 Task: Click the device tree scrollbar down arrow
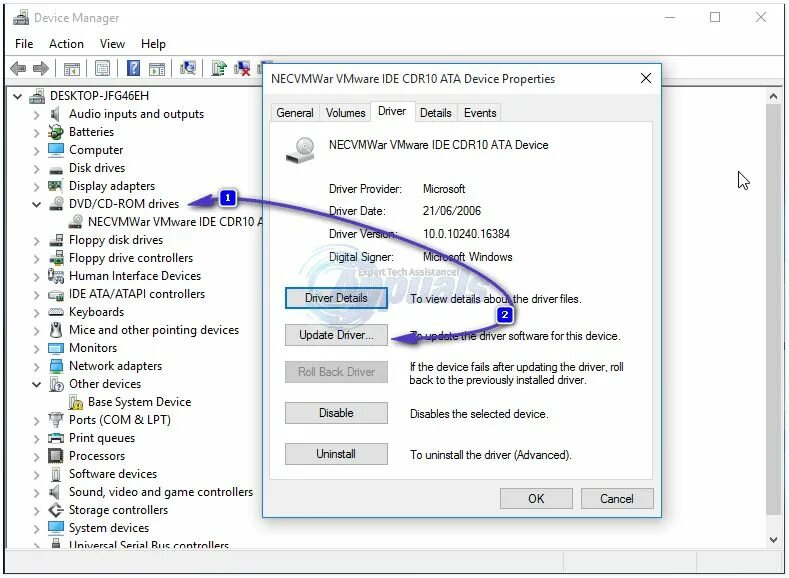[x=773, y=540]
